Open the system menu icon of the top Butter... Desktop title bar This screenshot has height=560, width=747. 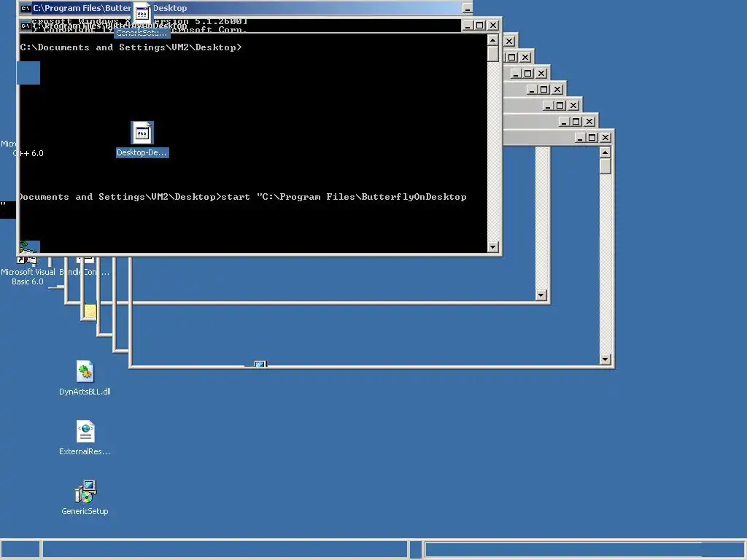(x=26, y=8)
